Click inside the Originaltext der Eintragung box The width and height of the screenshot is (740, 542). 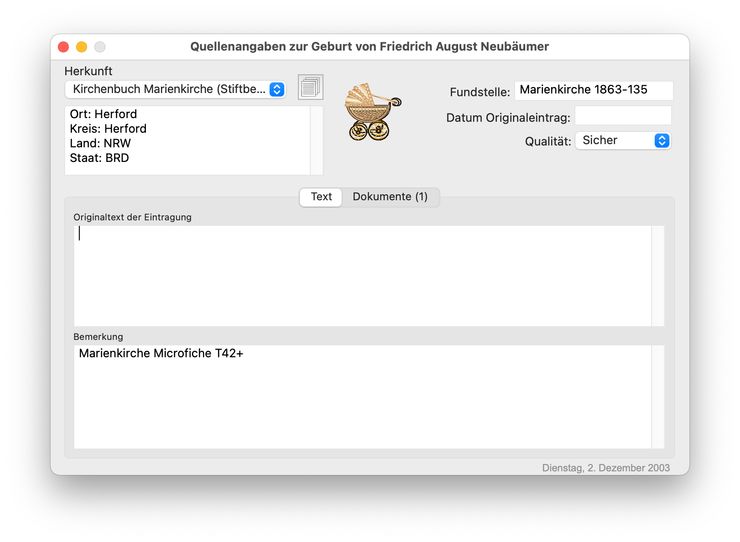[x=362, y=275]
